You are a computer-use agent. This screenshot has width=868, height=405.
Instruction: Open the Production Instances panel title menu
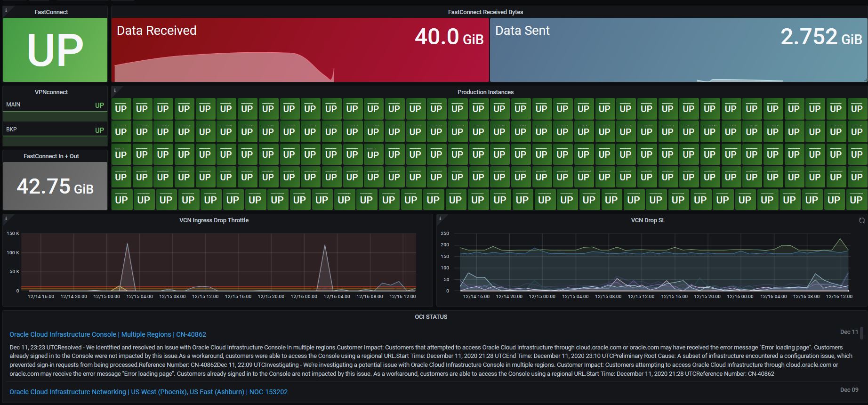485,92
